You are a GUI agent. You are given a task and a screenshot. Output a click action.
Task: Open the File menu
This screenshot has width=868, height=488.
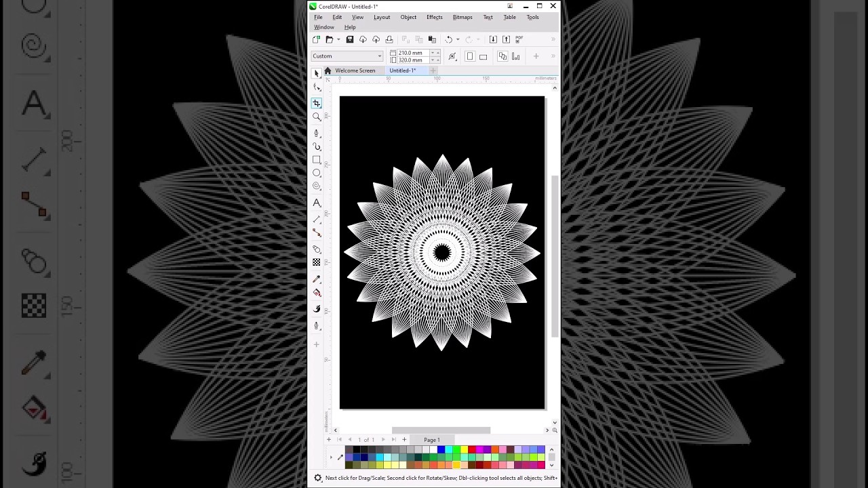click(318, 17)
